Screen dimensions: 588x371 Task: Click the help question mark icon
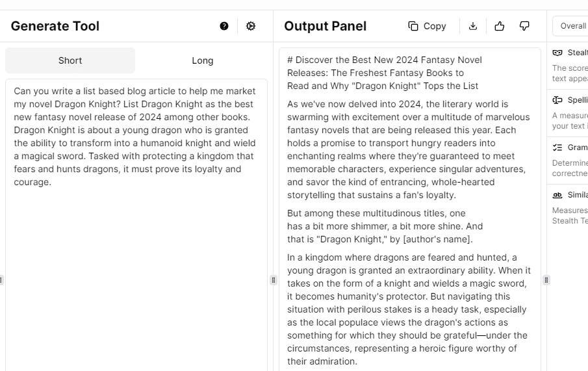click(x=224, y=26)
